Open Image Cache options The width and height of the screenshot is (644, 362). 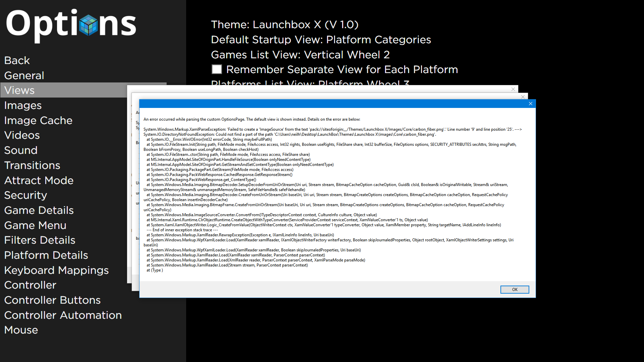coord(38,120)
